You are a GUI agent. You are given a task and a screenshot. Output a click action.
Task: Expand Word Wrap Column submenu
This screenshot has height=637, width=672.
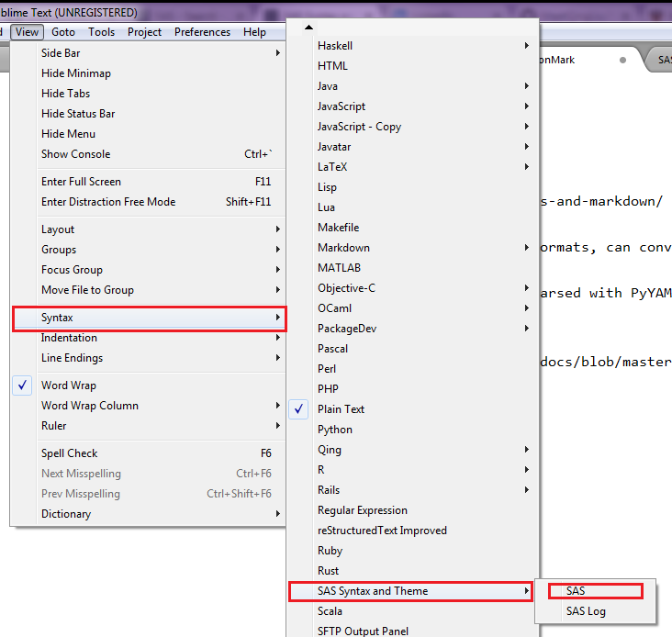pyautogui.click(x=149, y=406)
